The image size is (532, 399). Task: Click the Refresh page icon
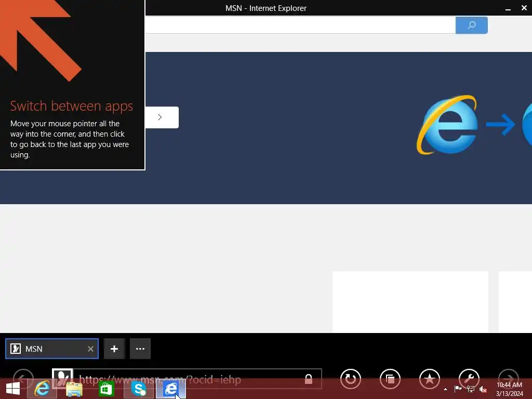click(x=351, y=379)
